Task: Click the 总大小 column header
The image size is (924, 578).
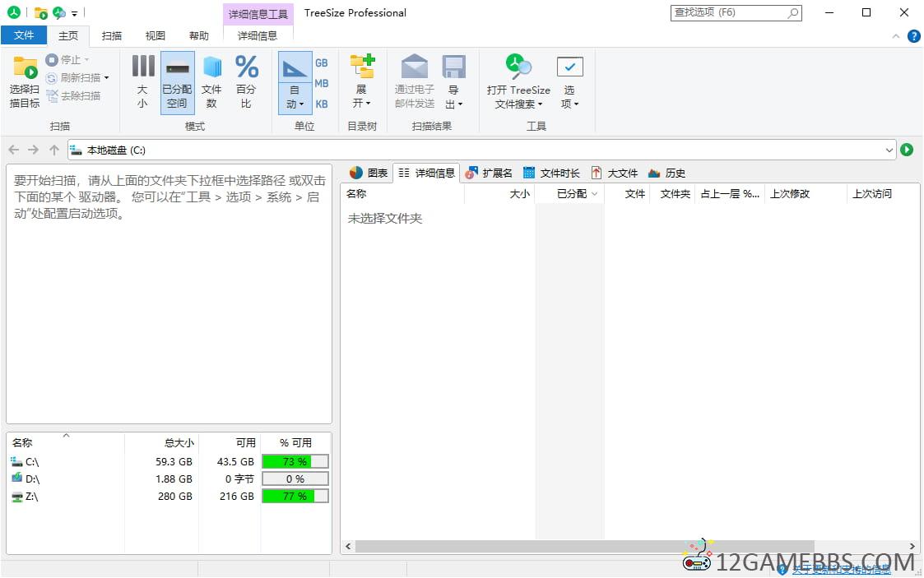Action: coord(161,442)
